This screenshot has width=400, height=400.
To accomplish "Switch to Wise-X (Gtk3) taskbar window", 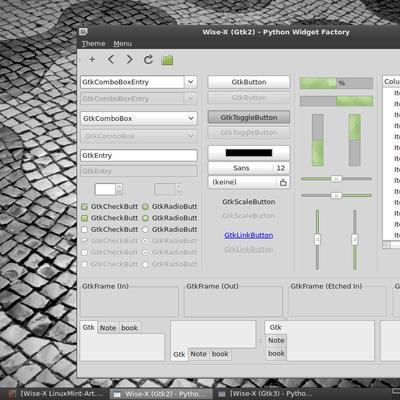I will (265, 394).
